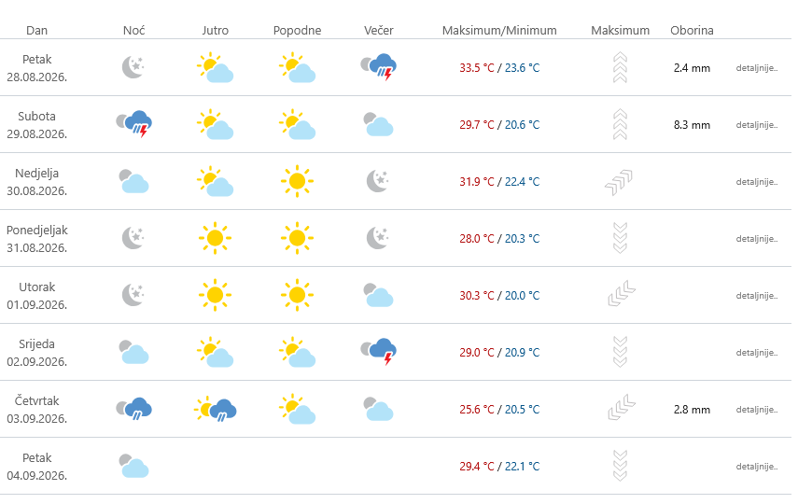Image resolution: width=812 pixels, height=504 pixels.
Task: Click sunny icon for Nedjelja afternoon
Action: tap(297, 181)
